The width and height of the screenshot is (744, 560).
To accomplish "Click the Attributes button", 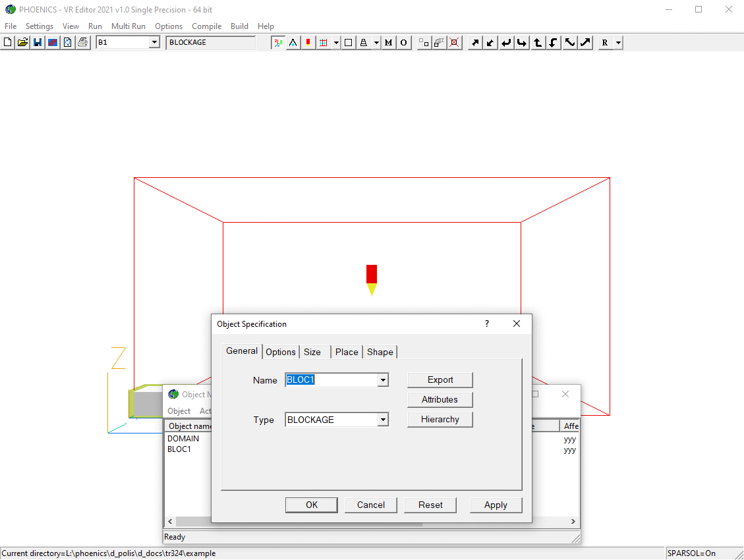I will point(440,399).
